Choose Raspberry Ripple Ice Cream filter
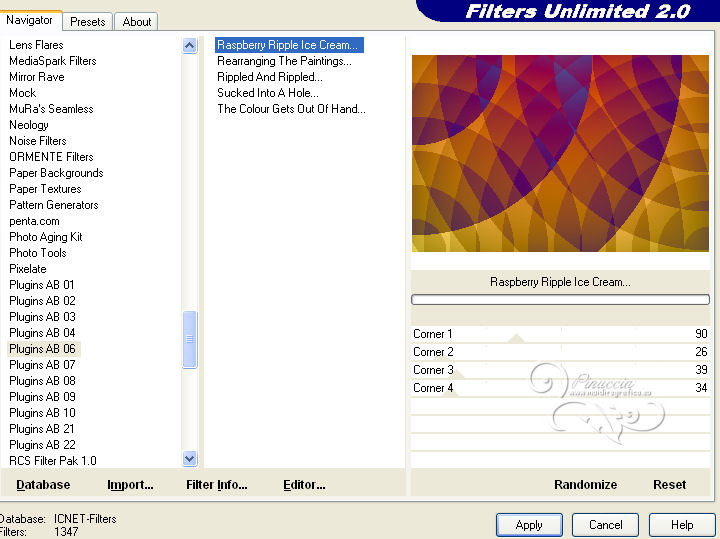The height and width of the screenshot is (539, 720). point(289,45)
